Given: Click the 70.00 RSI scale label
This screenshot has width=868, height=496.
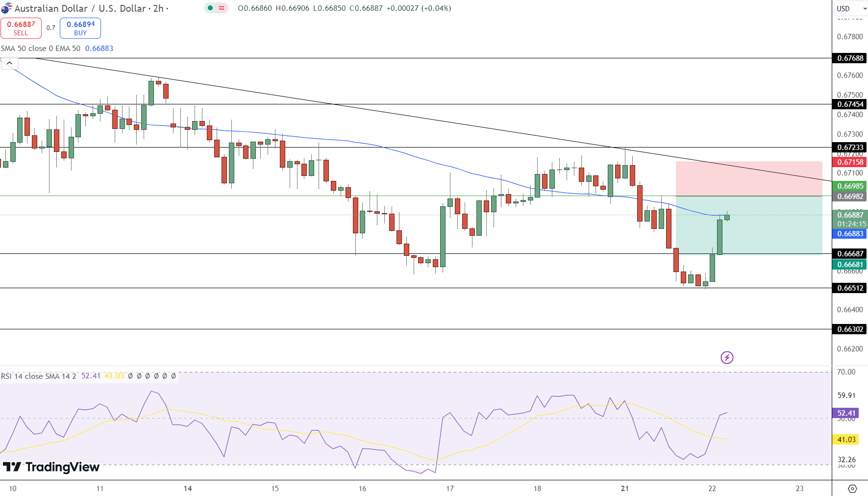Looking at the screenshot, I should coord(846,372).
